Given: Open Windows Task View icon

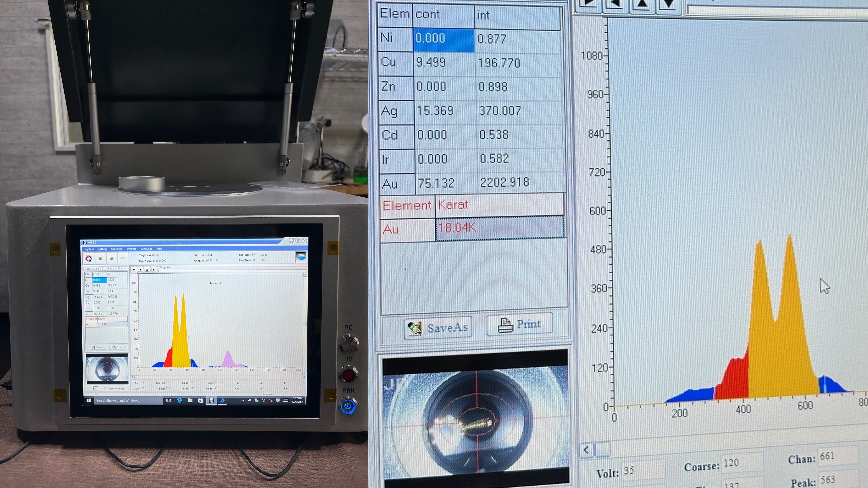Looking at the screenshot, I should (x=169, y=400).
